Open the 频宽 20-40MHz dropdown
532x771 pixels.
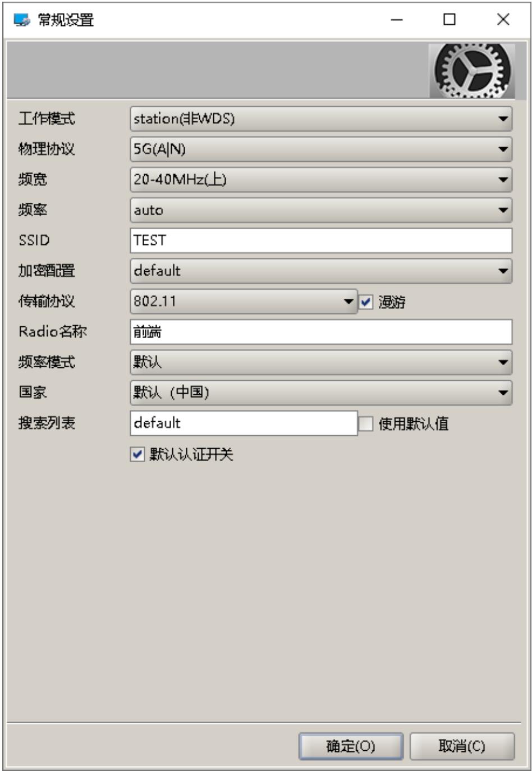321,179
